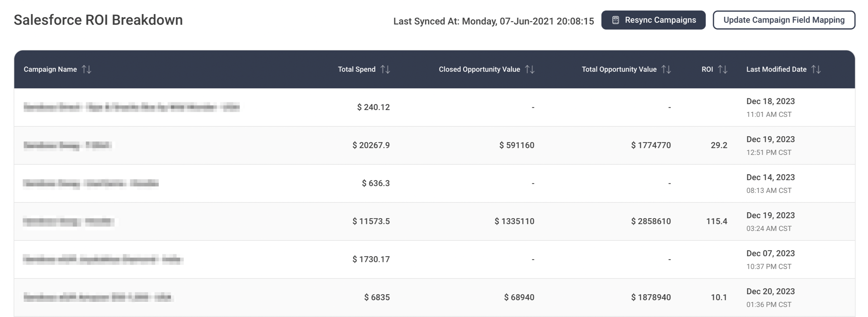Select the $ 636.3 total spend cell
This screenshot has height=317, width=868.
point(376,183)
